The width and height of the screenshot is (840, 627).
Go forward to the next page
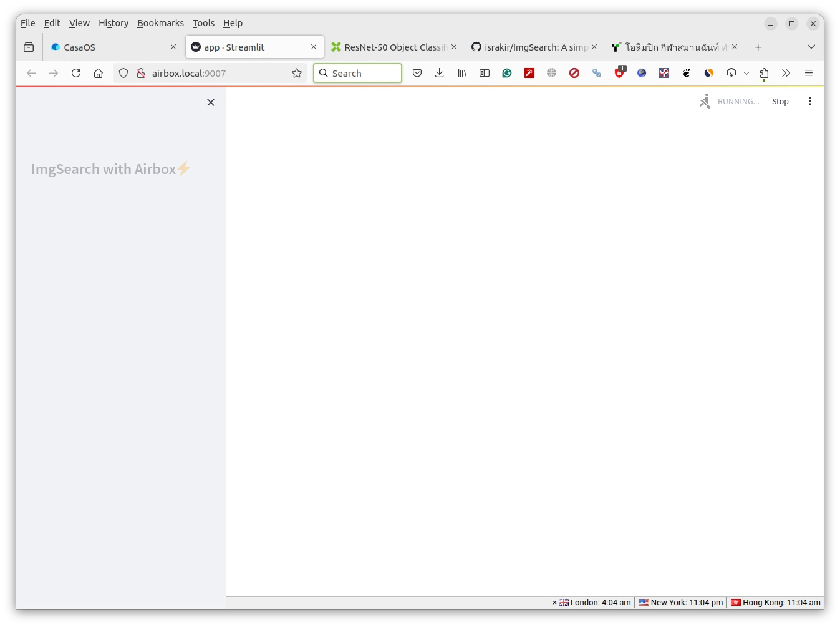[x=54, y=73]
